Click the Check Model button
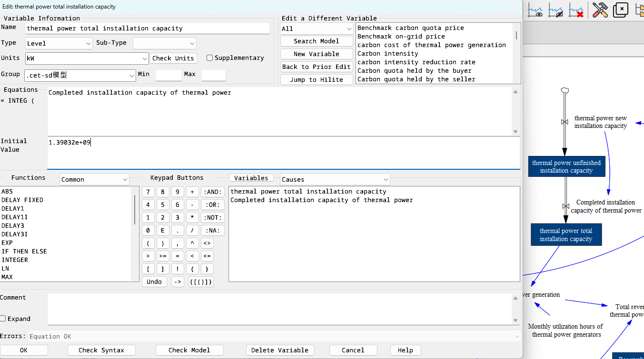 [189, 350]
